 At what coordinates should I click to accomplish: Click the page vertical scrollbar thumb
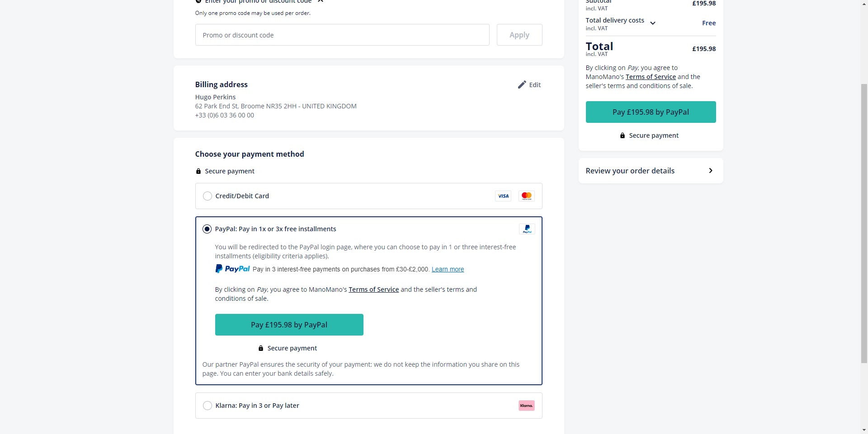coord(864,223)
